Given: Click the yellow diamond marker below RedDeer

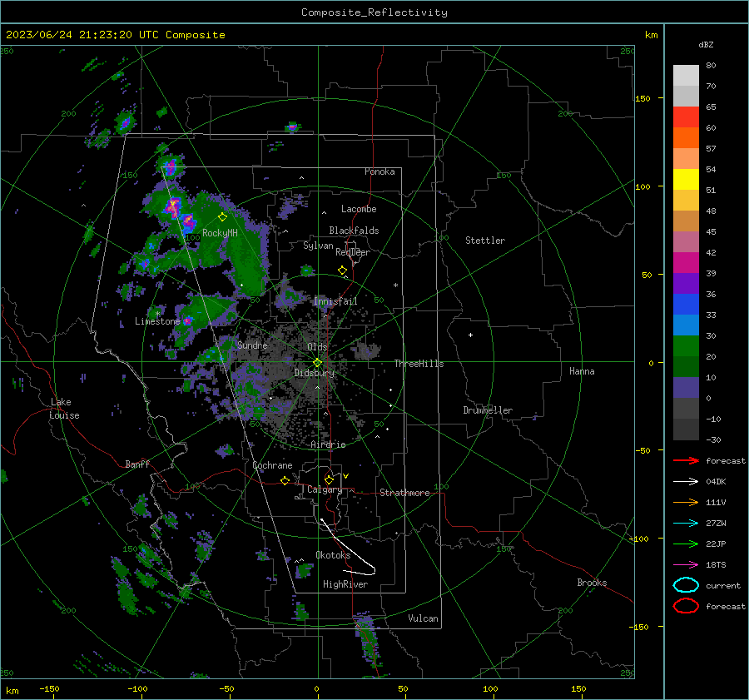Looking at the screenshot, I should [x=343, y=271].
